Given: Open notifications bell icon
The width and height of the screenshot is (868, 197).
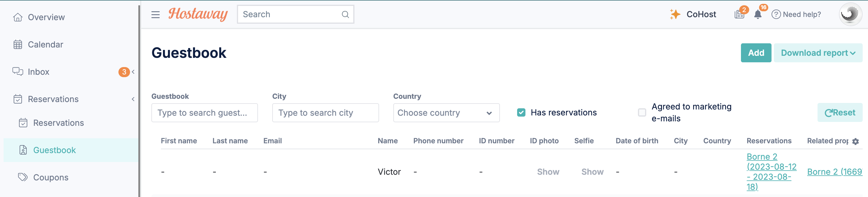Looking at the screenshot, I should click(x=758, y=15).
